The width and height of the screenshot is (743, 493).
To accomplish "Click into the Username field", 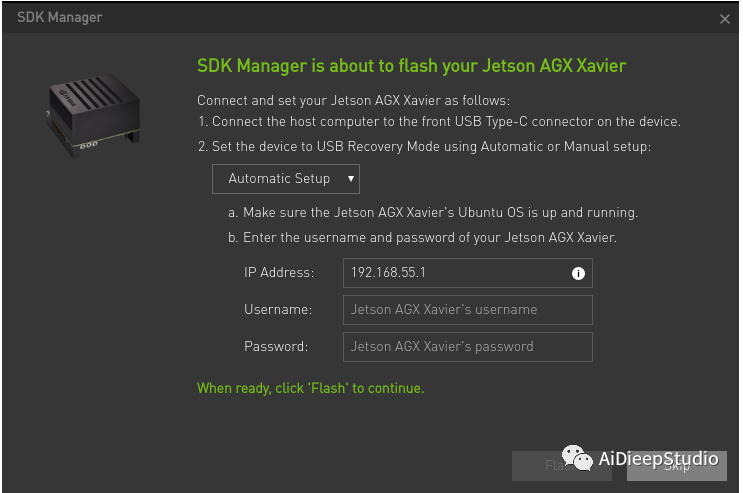I will (468, 310).
